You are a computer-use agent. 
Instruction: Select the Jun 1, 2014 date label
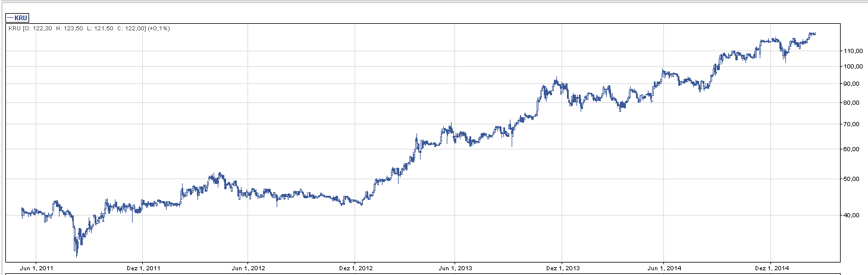point(665,268)
